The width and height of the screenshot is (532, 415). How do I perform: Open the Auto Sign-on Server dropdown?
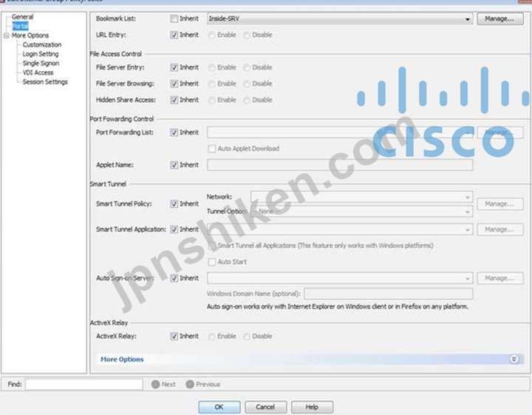[x=340, y=278]
